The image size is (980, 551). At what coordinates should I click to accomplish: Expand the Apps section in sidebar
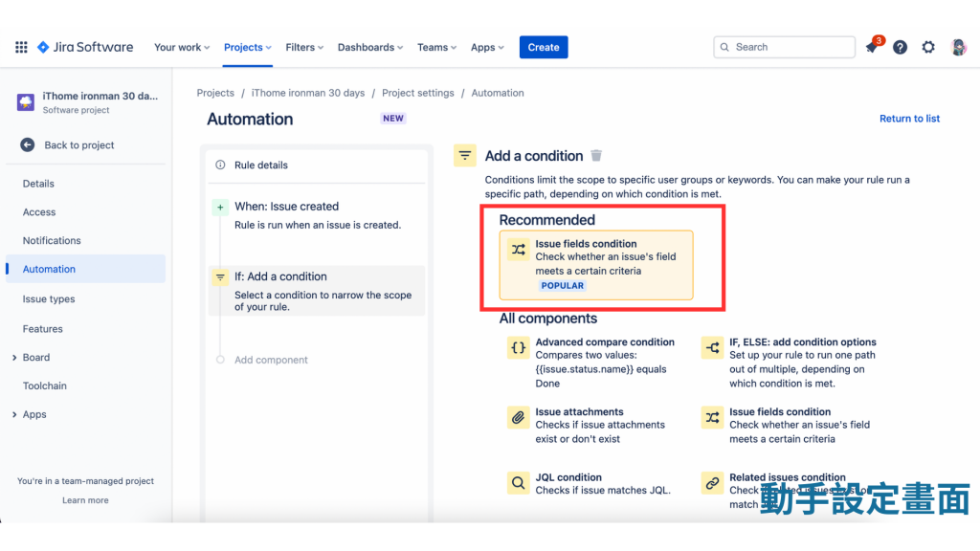coord(14,414)
